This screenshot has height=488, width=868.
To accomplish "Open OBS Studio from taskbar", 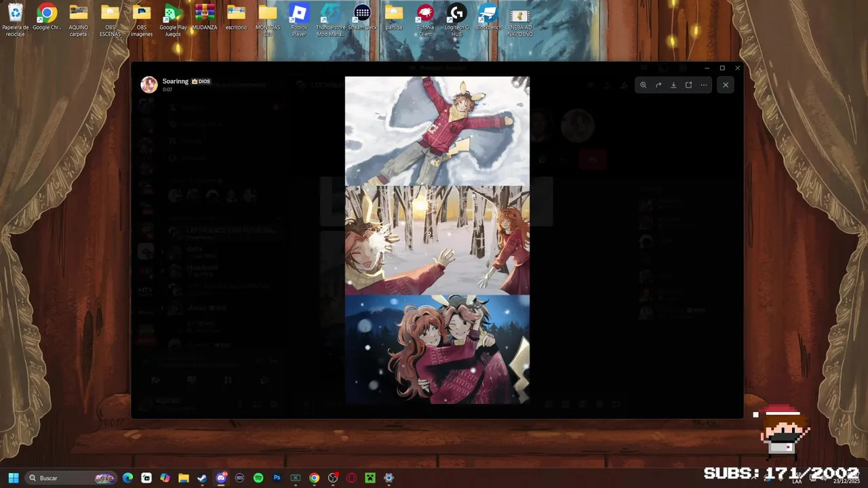I will pos(333,478).
